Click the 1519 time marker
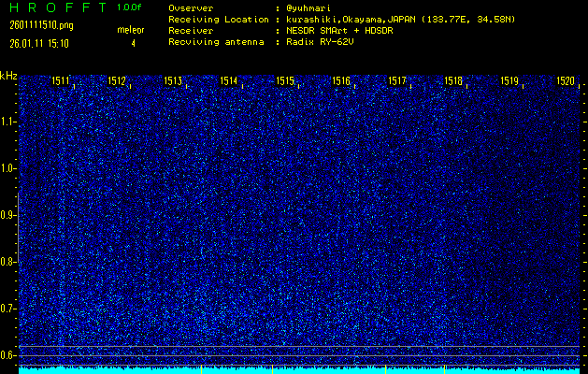588x374 pixels. [509, 81]
